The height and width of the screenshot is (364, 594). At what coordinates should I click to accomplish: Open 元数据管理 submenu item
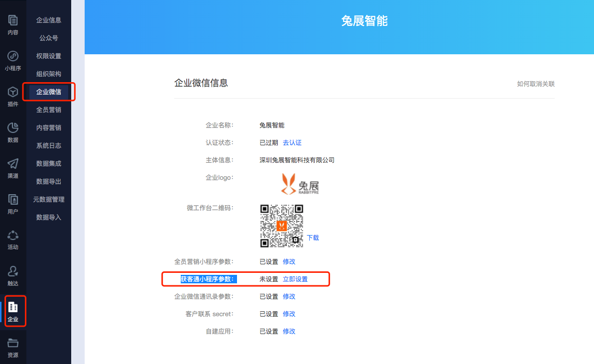[48, 199]
